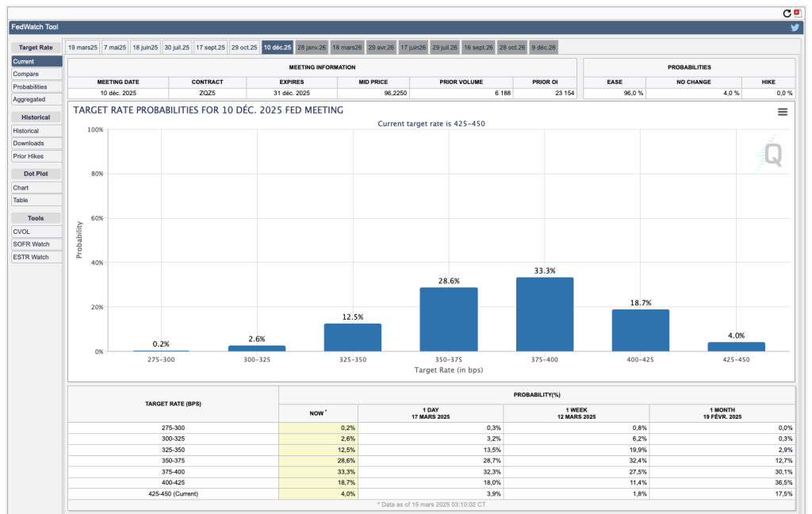The width and height of the screenshot is (812, 514).
Task: Click the expiry date 31 déc. 2025
Action: (x=292, y=94)
